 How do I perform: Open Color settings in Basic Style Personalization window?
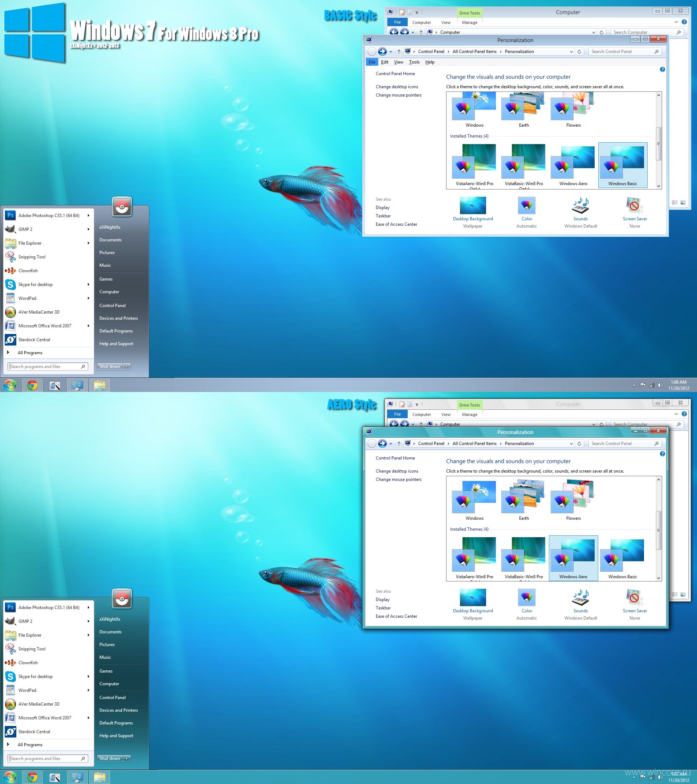527,212
